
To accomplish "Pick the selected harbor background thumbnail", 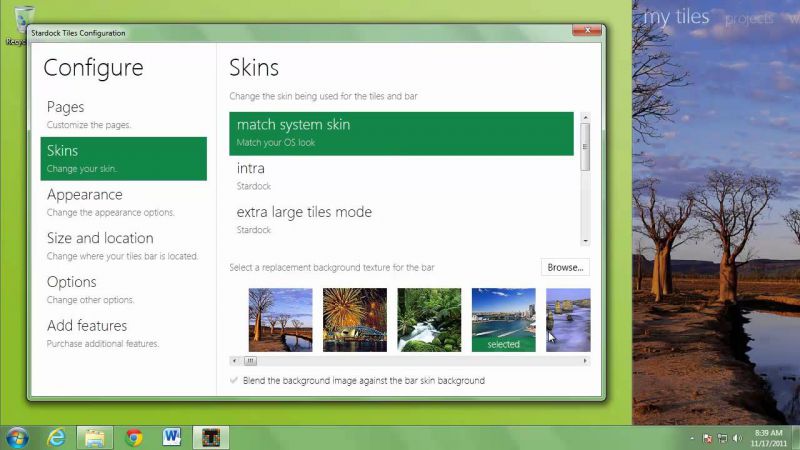I will (x=504, y=320).
